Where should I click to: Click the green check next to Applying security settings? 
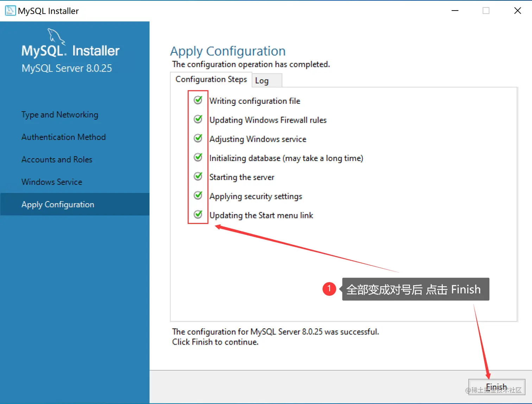198,195
